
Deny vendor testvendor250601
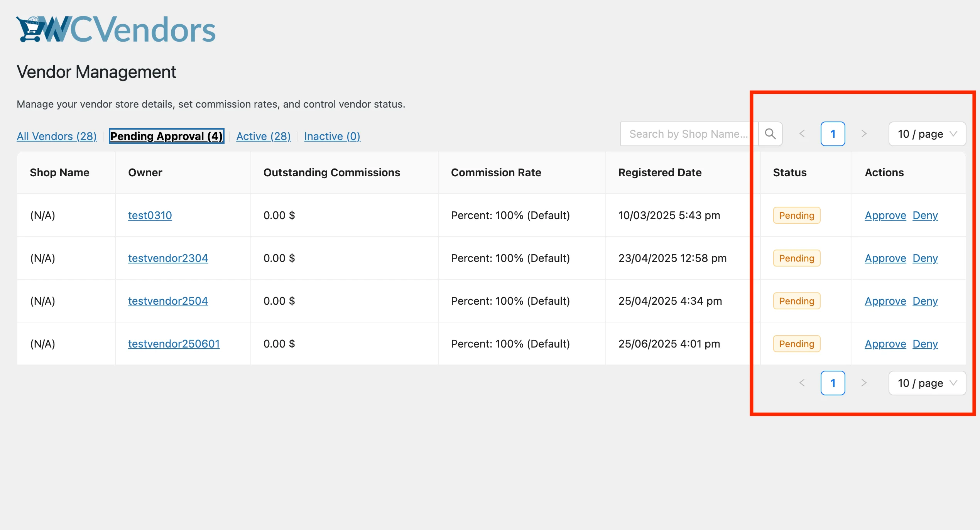click(x=925, y=344)
